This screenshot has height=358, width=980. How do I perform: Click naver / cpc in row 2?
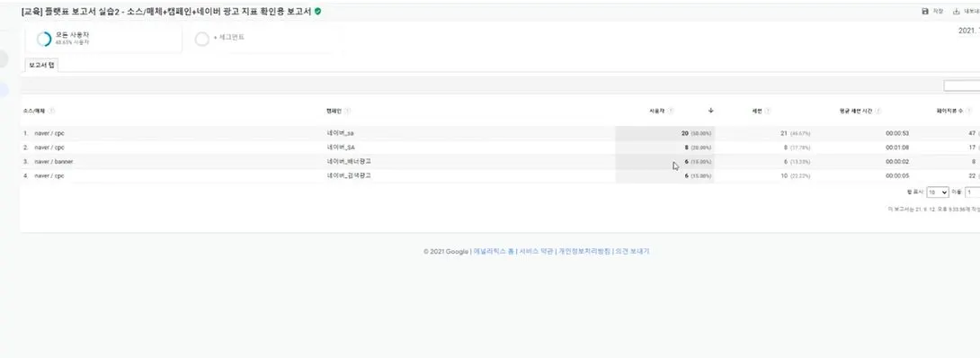(49, 148)
